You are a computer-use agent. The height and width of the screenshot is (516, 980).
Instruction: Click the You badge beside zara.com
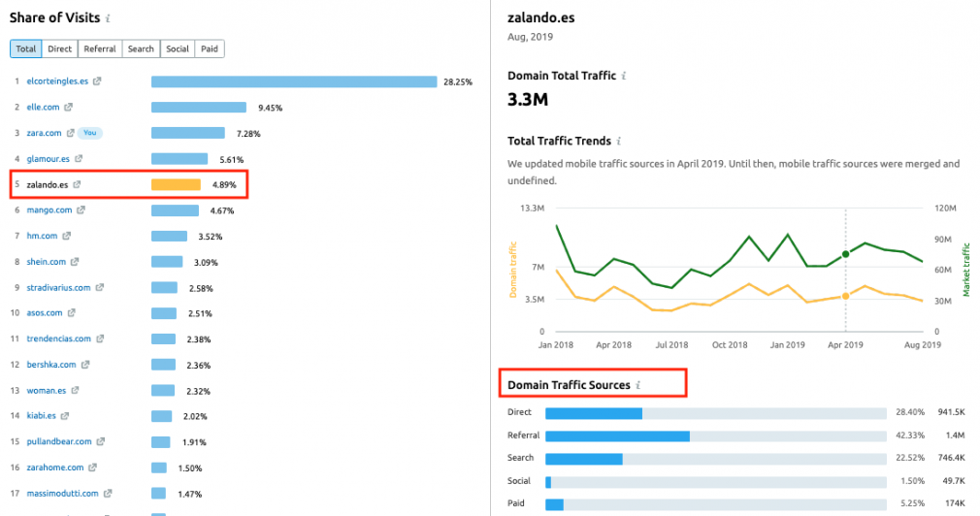(x=90, y=133)
